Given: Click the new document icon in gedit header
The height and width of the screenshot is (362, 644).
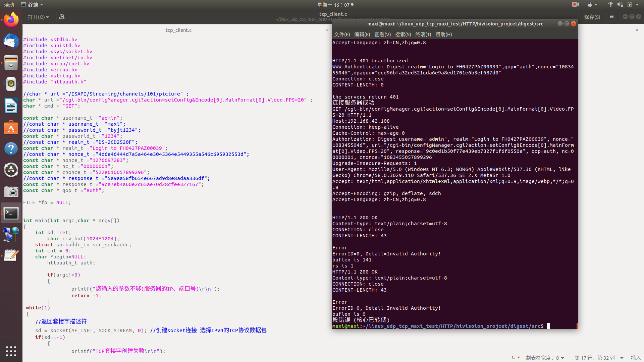Looking at the screenshot, I should [x=62, y=17].
